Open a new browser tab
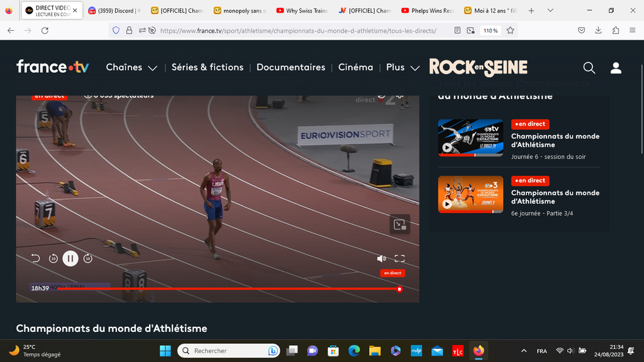644x362 pixels. point(531,11)
